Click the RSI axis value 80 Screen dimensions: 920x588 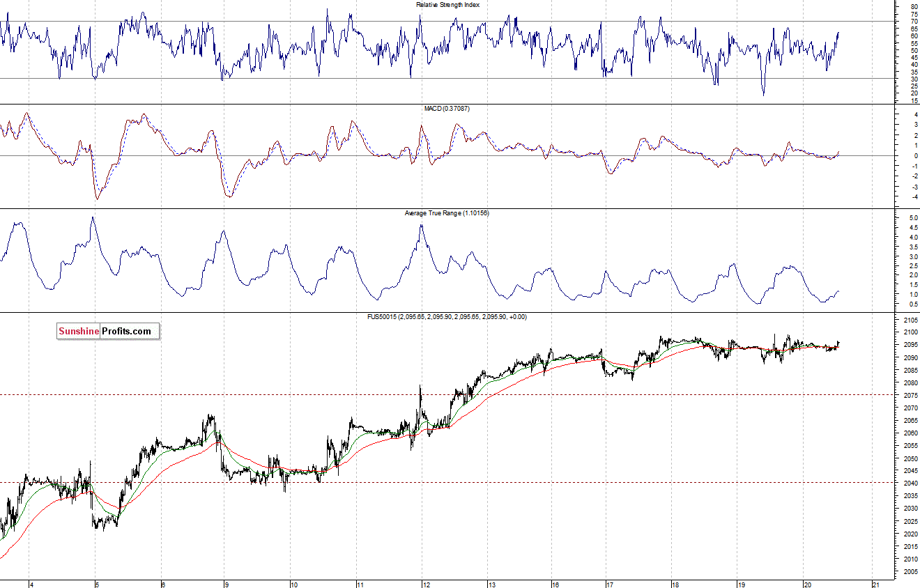913,7
